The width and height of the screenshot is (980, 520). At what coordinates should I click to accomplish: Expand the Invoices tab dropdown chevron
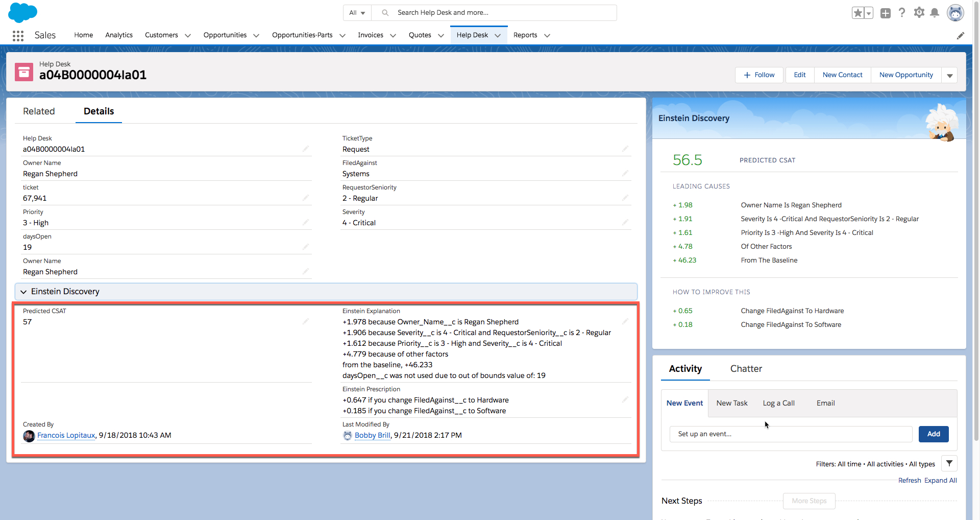pos(393,35)
